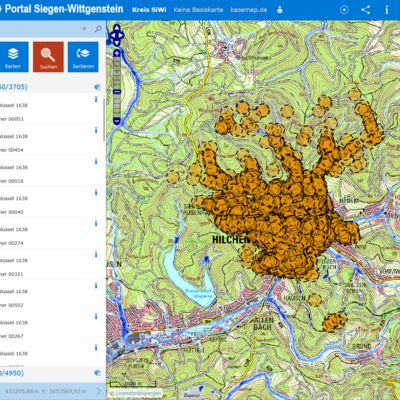Click the icon beside the 4950 results header
The height and width of the screenshot is (400, 400).
pos(97,373)
